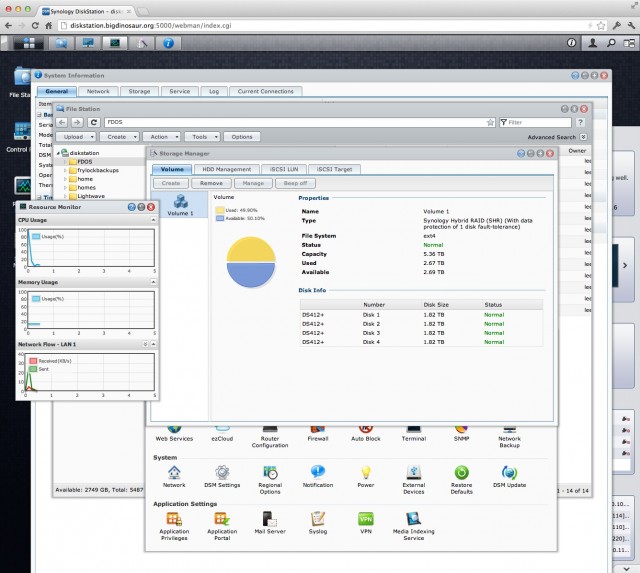Open the Action dropdown in File Station
Image resolution: width=640 pixels, height=573 pixels.
click(x=162, y=137)
